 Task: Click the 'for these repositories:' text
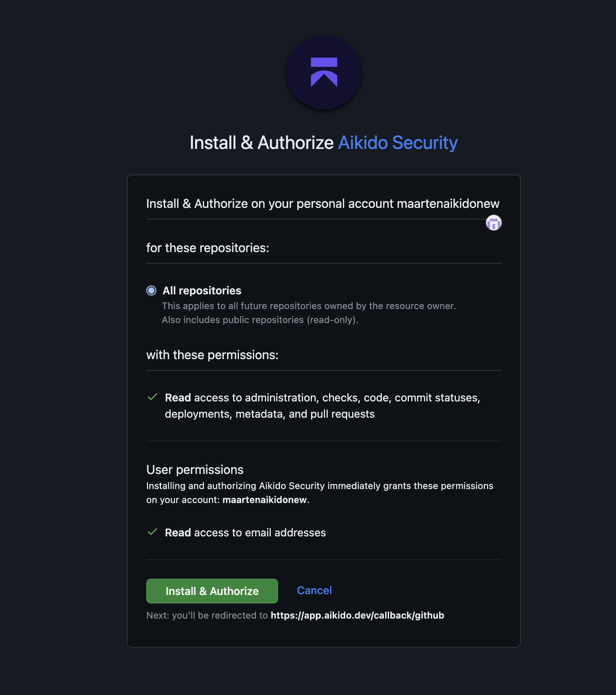[208, 248]
